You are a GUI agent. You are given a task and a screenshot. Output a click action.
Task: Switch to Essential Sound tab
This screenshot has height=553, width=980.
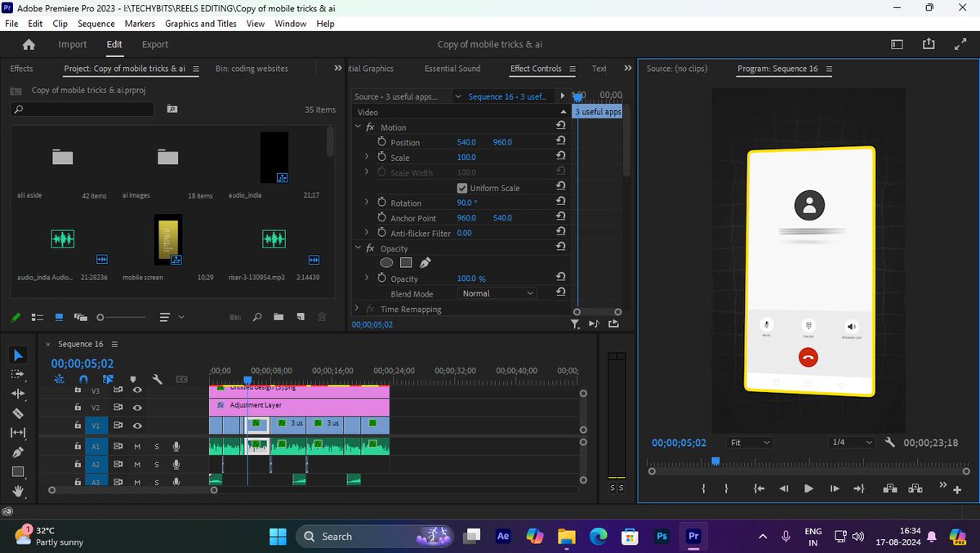click(x=452, y=69)
